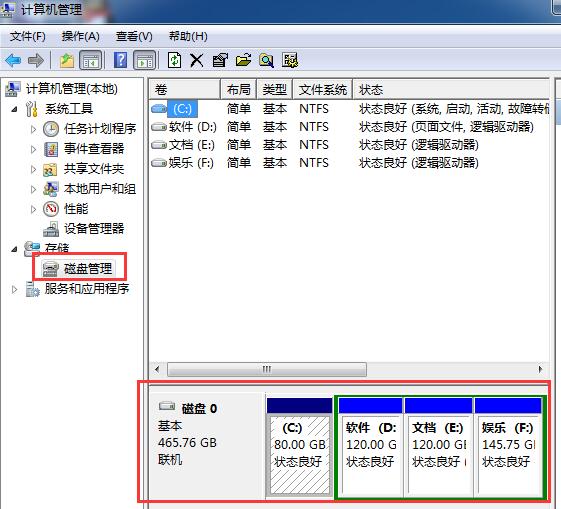Select the 娱乐 (F:) volume name

[x=191, y=163]
